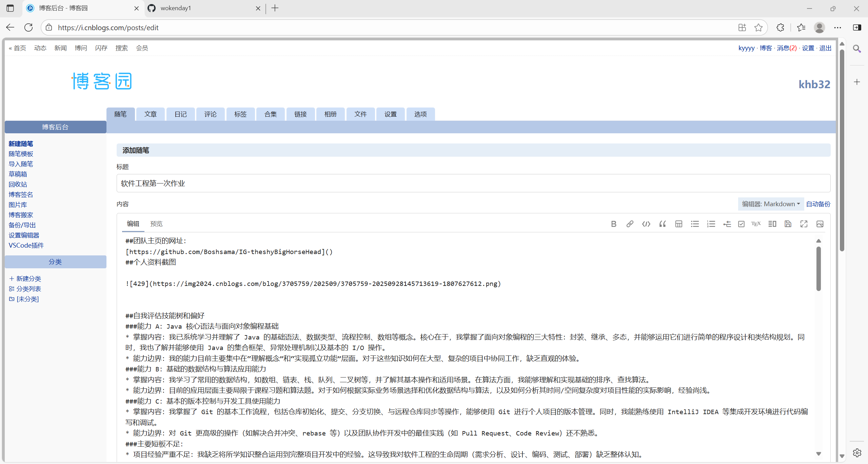The image size is (868, 464).
Task: Click the 自动备份 link
Action: click(x=818, y=204)
